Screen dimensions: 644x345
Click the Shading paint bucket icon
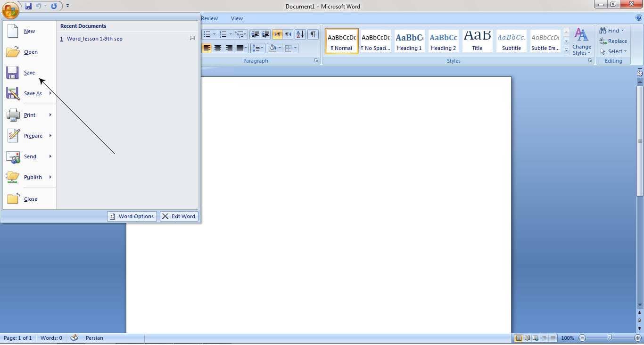point(272,48)
